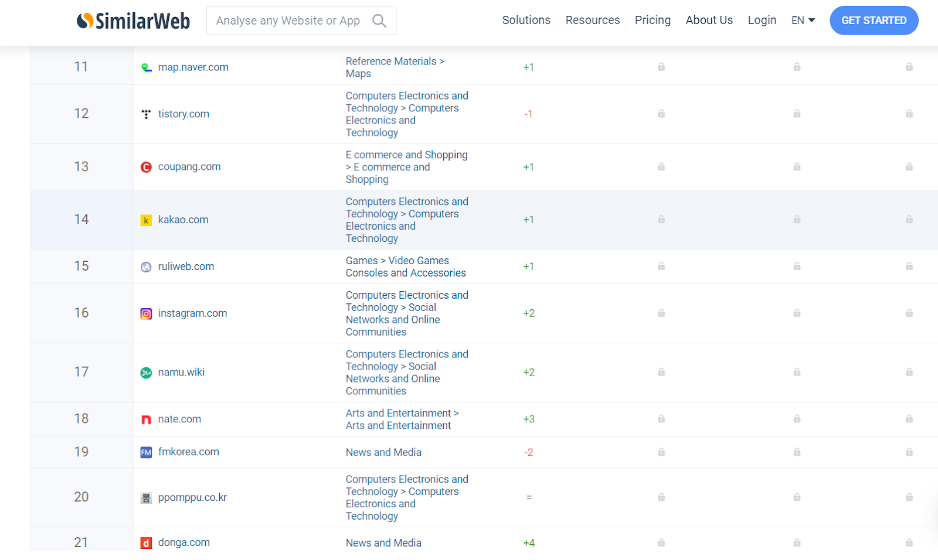
Task: Open the donga.com link
Action: click(184, 542)
